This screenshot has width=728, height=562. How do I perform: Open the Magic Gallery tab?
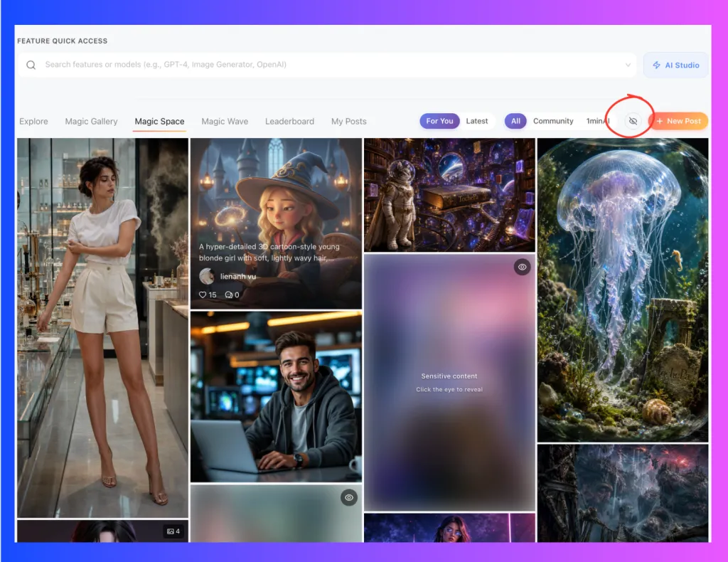coord(91,121)
